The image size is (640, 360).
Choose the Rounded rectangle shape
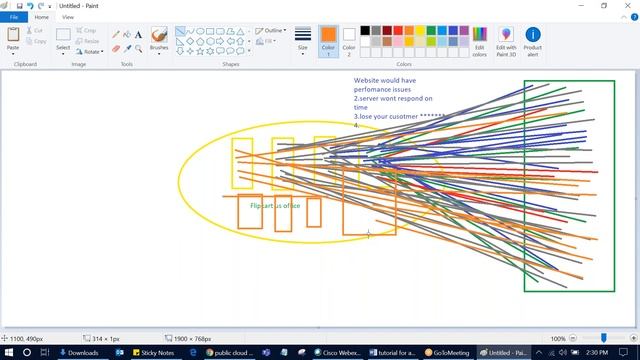click(x=220, y=31)
